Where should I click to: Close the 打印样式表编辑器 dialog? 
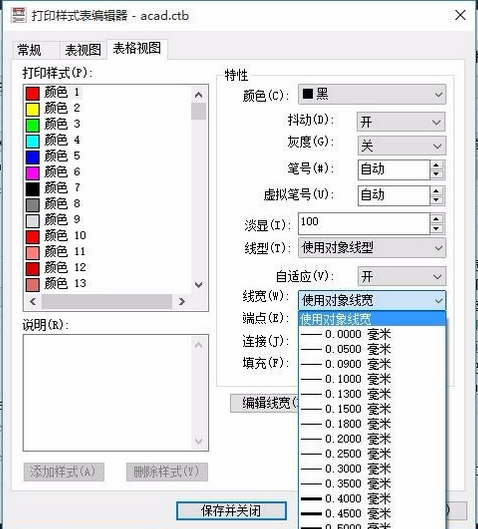point(460,15)
